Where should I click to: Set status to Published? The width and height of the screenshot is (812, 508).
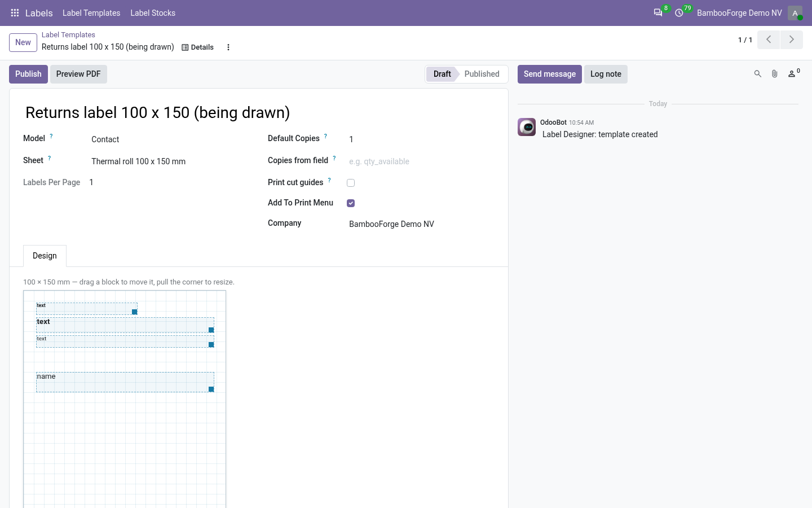482,74
